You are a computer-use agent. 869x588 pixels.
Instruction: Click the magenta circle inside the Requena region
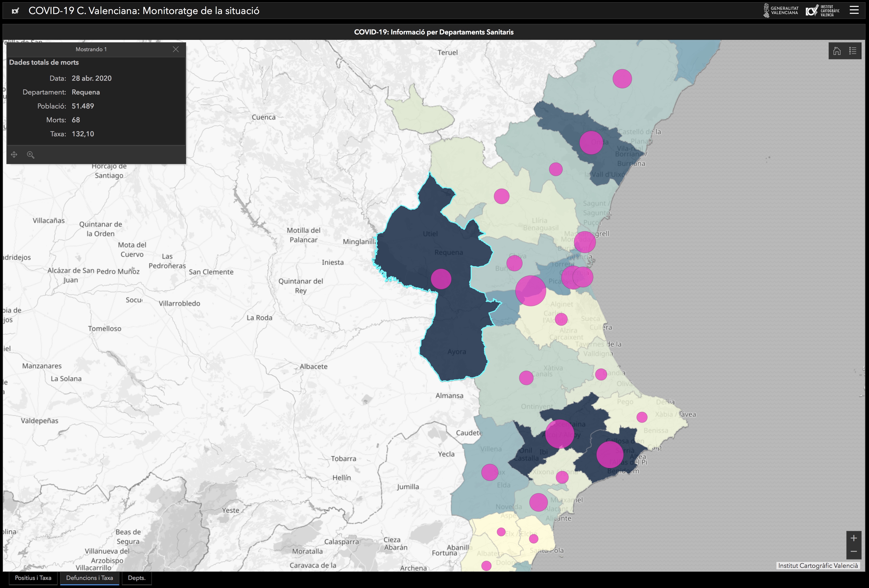(x=441, y=279)
